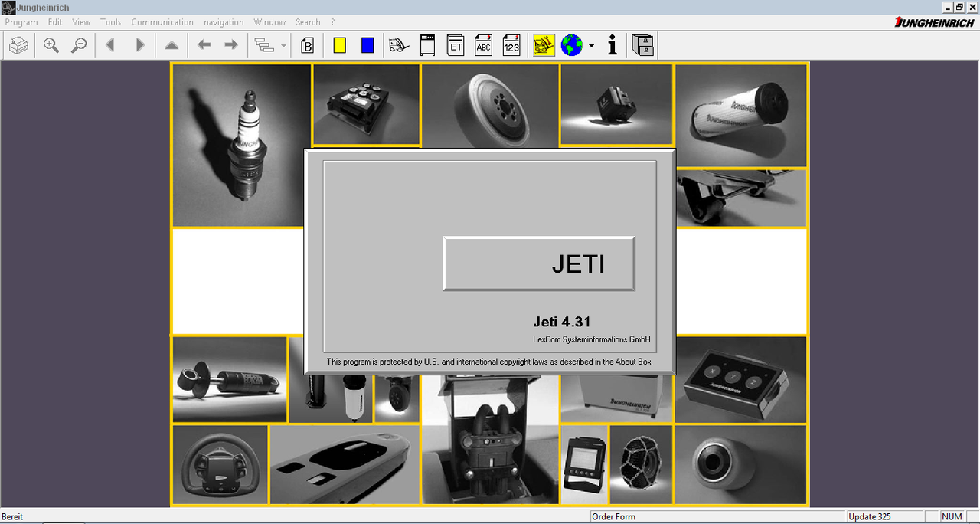Click the zoom in magnifier icon
Viewport: 980px width, 524px height.
(x=51, y=46)
